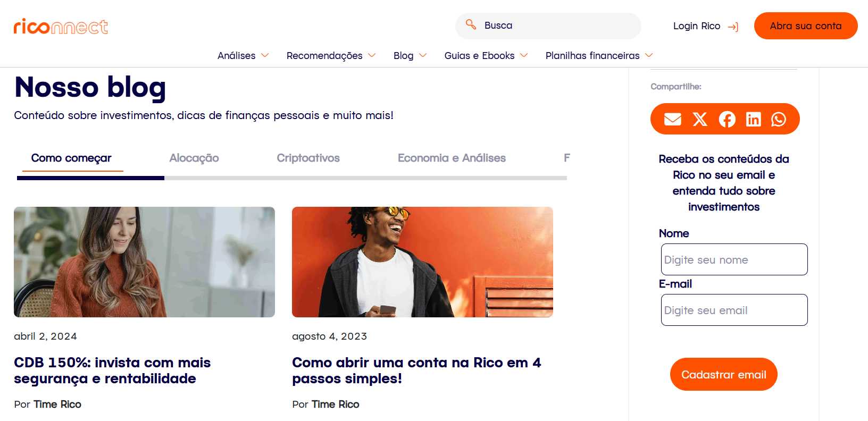Open the CDB 150% article thumbnail
Viewport: 868px width, 421px height.
[x=144, y=262]
